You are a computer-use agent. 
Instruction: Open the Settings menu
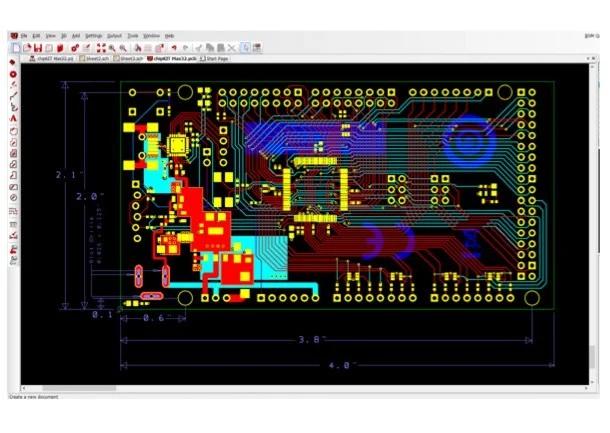93,36
